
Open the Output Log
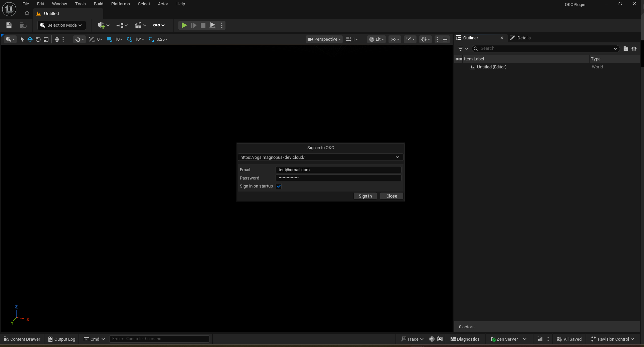coord(62,339)
